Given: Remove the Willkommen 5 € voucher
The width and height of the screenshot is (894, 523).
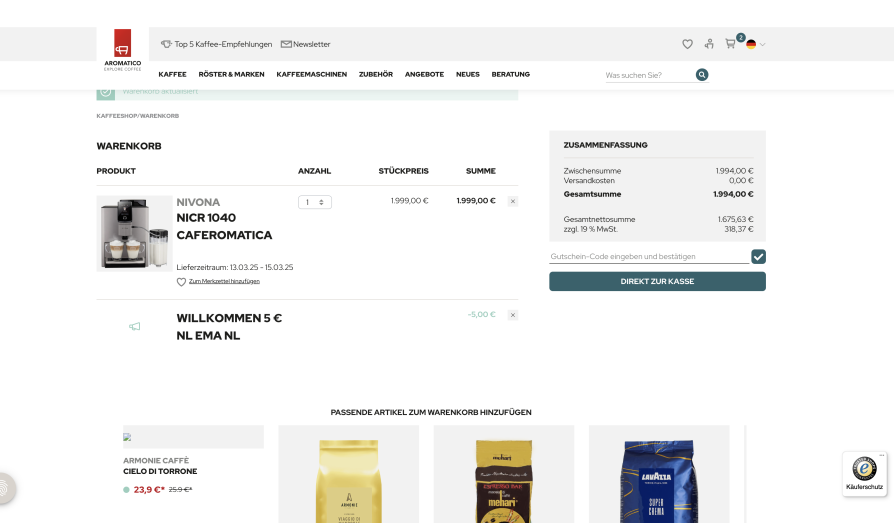Looking at the screenshot, I should coord(513,315).
